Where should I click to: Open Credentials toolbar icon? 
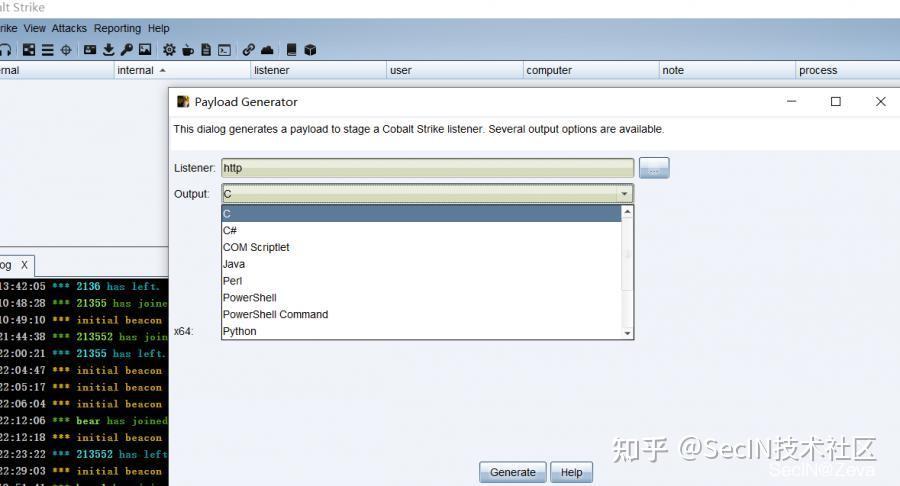pos(90,50)
